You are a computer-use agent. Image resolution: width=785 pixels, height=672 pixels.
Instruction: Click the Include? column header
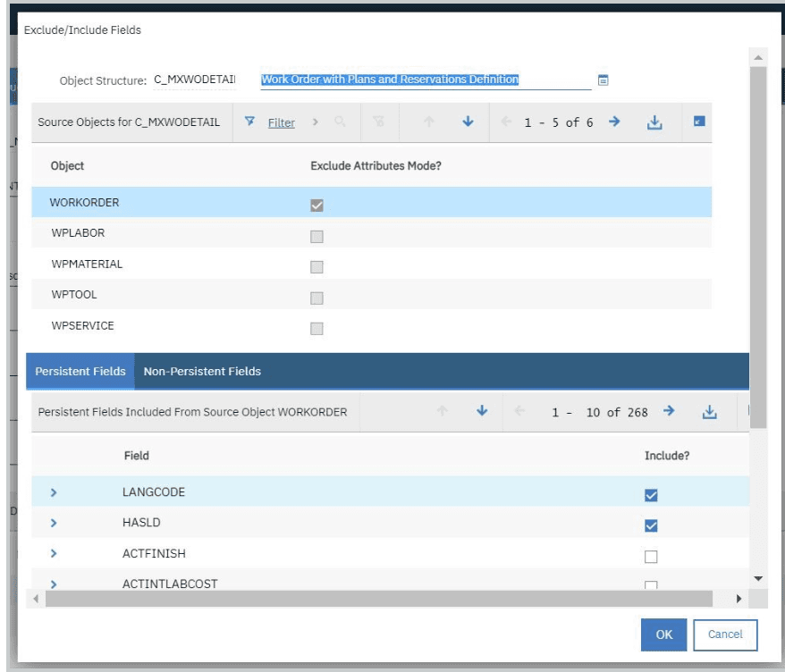click(667, 456)
